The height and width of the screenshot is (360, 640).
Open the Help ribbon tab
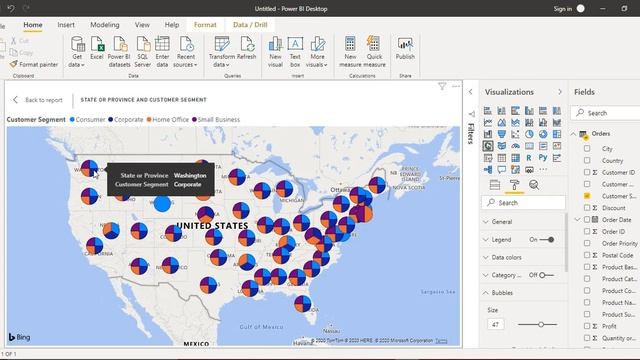[x=172, y=25]
